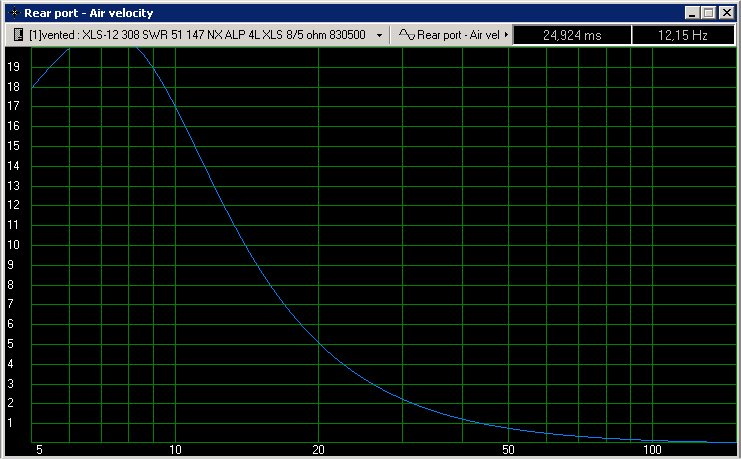The image size is (741, 459).
Task: Click the Y-axis label 9
Action: (x=10, y=265)
